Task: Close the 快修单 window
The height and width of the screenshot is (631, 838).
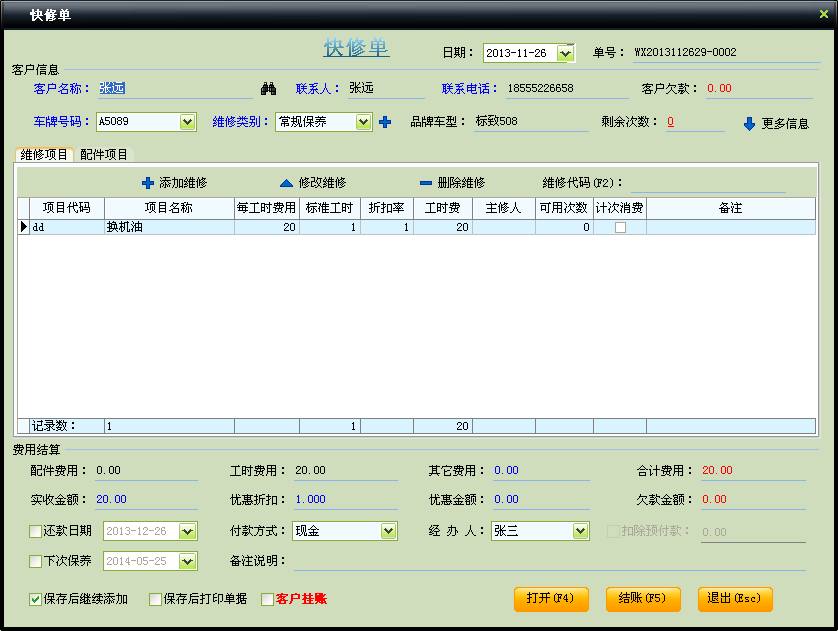Action: 824,13
